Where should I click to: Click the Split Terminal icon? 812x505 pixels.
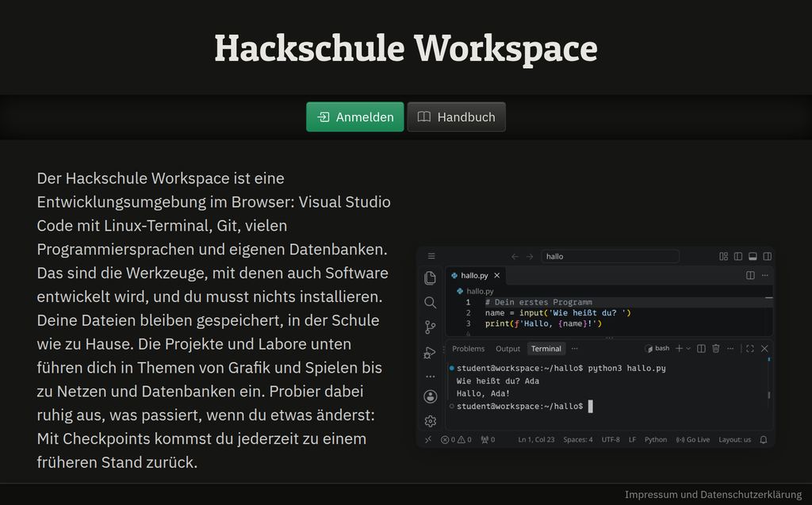[x=701, y=349]
